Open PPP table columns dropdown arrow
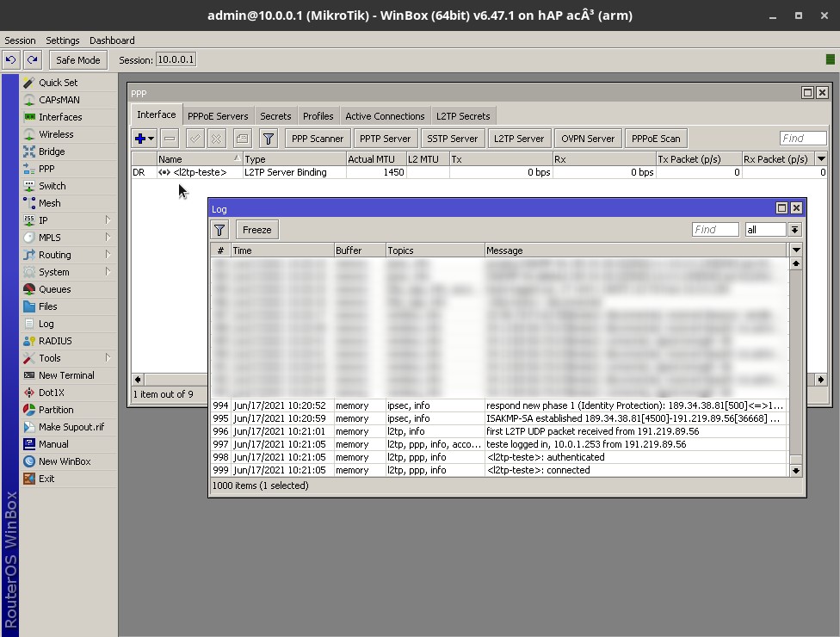 pyautogui.click(x=821, y=158)
